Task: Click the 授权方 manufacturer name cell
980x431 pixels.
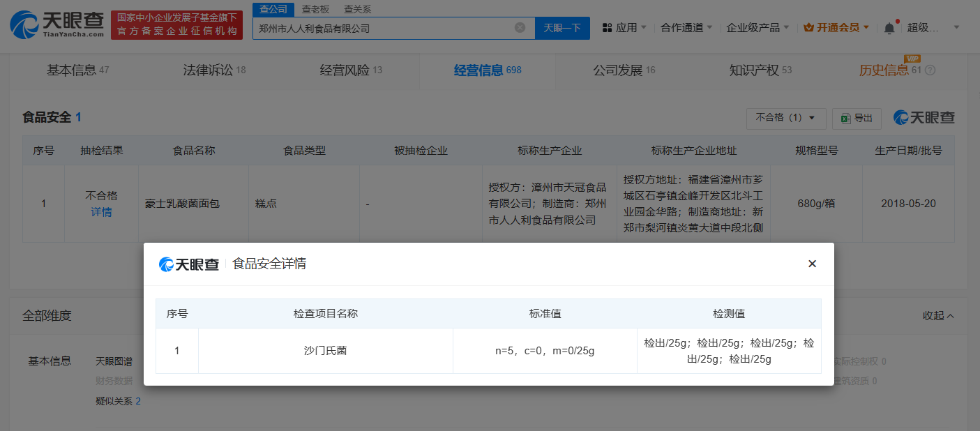Action: pyautogui.click(x=550, y=204)
